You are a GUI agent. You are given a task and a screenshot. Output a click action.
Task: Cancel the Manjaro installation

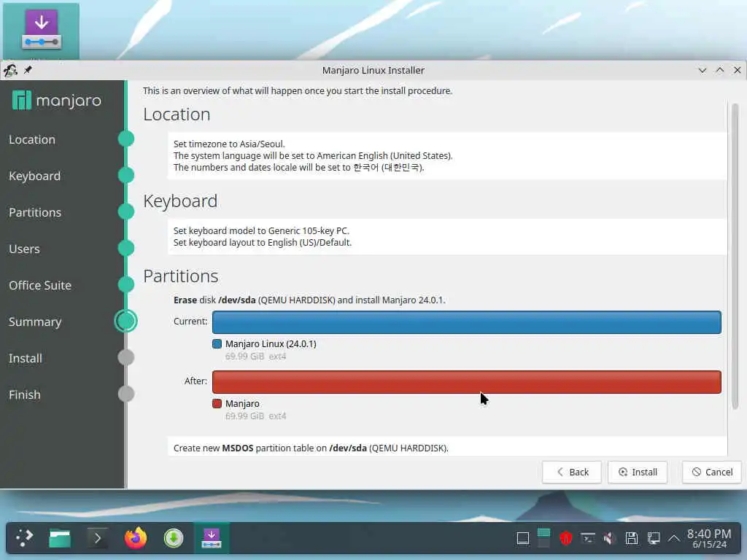coord(712,472)
